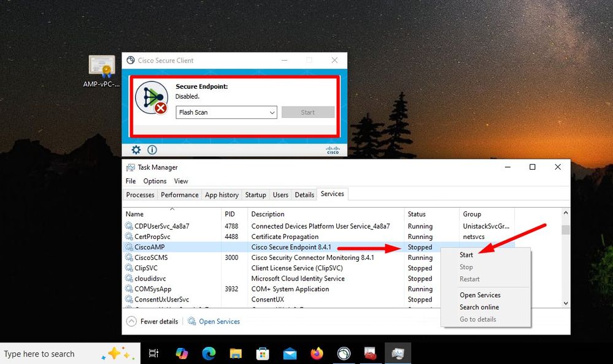Click Task Manager title bar icon
This screenshot has height=364, width=613.
[x=131, y=167]
